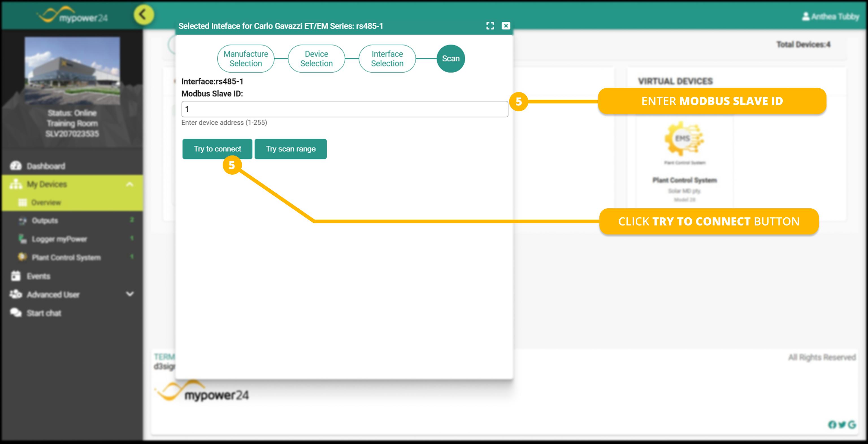868x444 pixels.
Task: Click the fullscreen expand icon in dialog header
Action: point(490,26)
